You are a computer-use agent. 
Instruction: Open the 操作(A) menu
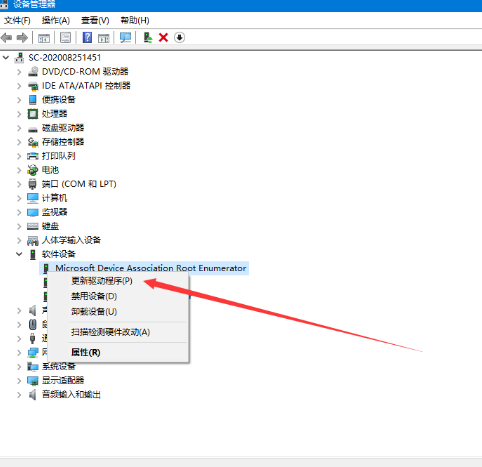point(56,21)
